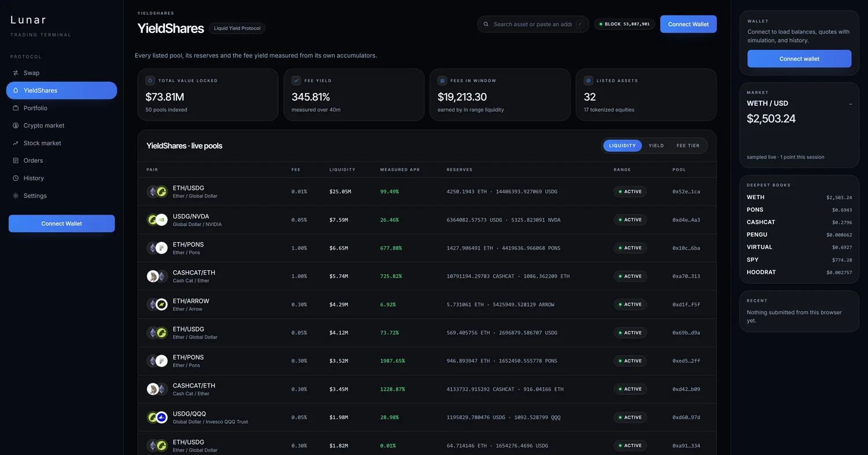Click the Liquidity column header
Viewport: 868px width, 455px height.
[343, 170]
